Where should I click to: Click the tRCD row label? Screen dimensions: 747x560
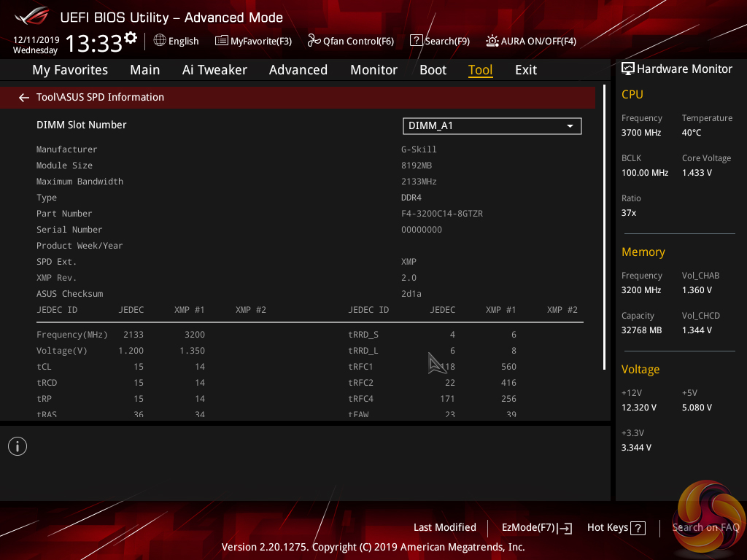tap(47, 383)
